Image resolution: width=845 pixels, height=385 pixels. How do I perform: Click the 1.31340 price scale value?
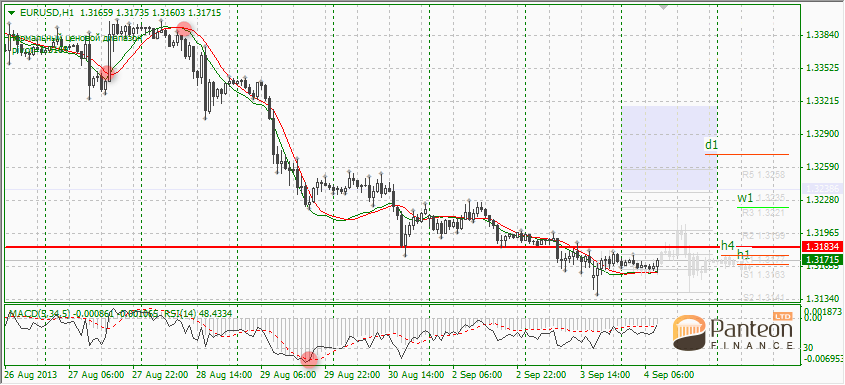[822, 298]
